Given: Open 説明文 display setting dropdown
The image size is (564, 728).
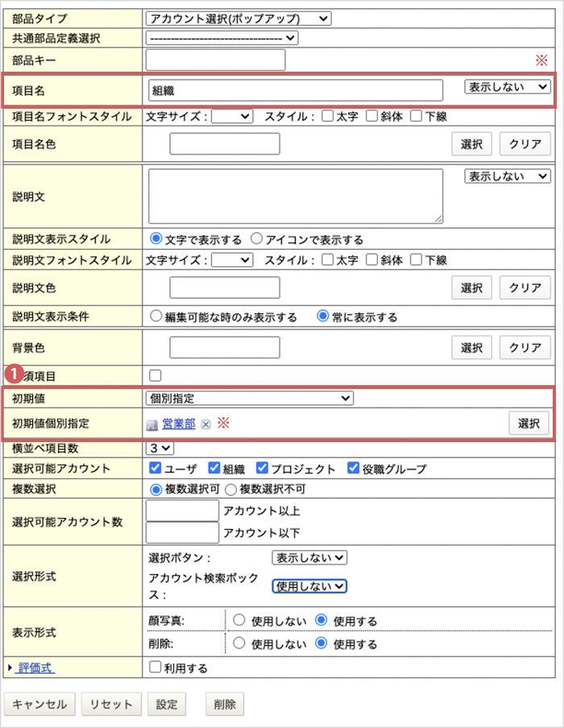Looking at the screenshot, I should [x=508, y=176].
